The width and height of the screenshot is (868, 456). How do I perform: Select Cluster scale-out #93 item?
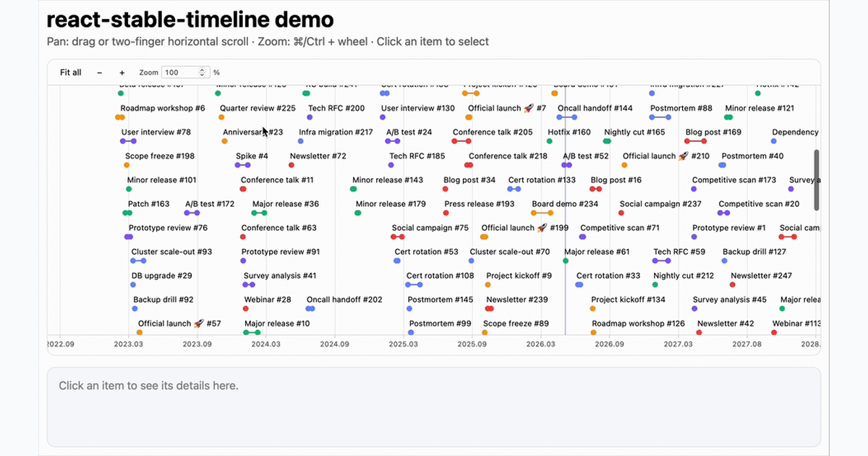pos(171,251)
